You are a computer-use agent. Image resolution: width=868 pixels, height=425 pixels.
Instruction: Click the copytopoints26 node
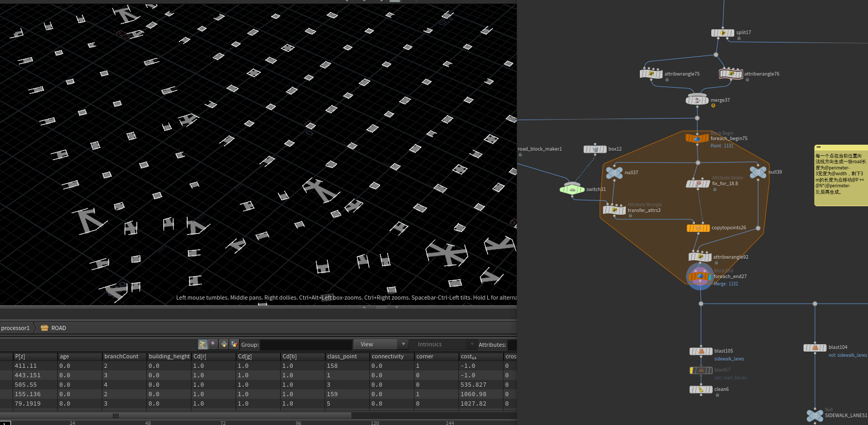pyautogui.click(x=698, y=228)
